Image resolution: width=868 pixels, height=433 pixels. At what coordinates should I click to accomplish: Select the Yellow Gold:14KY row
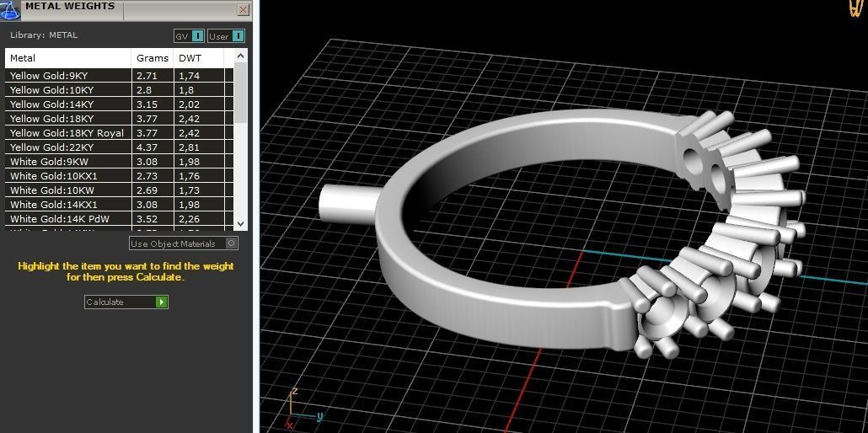click(x=119, y=104)
